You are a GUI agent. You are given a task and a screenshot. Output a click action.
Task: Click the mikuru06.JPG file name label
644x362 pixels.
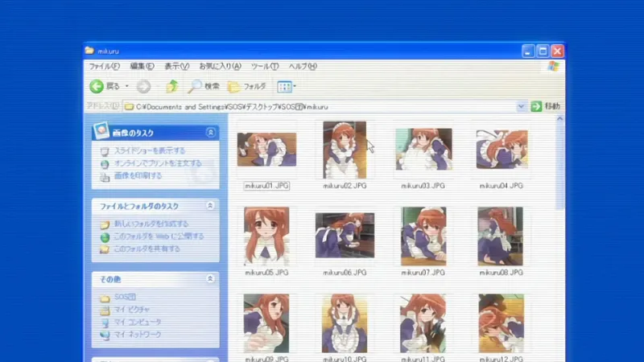click(x=345, y=273)
